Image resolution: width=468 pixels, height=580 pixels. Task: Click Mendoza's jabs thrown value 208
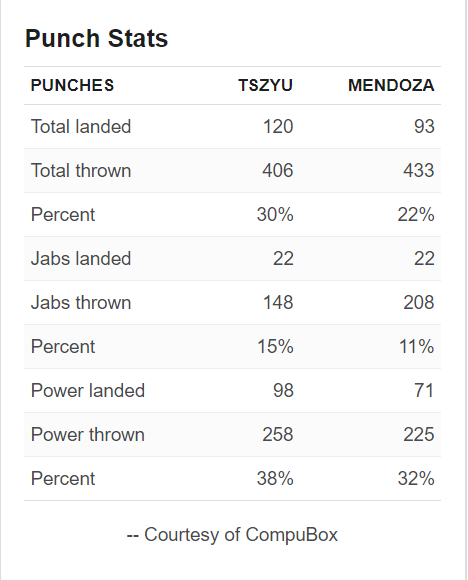[418, 302]
